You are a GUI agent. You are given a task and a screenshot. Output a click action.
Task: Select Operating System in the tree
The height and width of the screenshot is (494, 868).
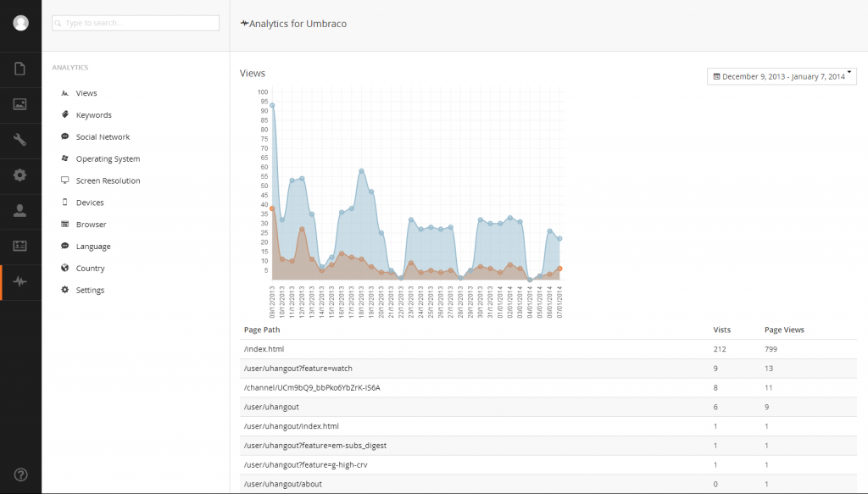click(x=108, y=159)
